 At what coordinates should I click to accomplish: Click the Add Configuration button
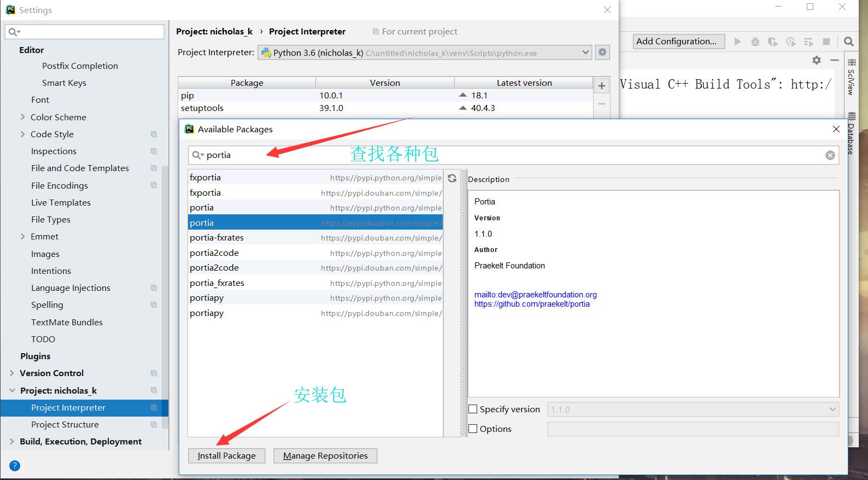[678, 42]
